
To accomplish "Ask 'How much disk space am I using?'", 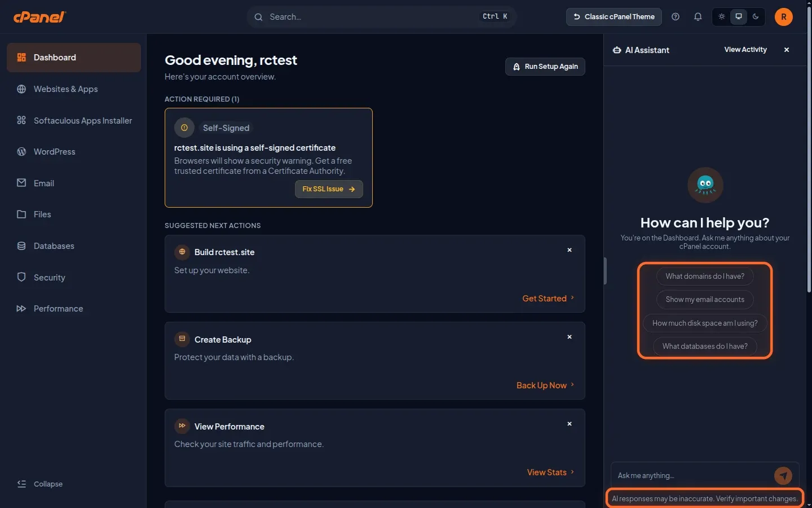I will (x=705, y=323).
